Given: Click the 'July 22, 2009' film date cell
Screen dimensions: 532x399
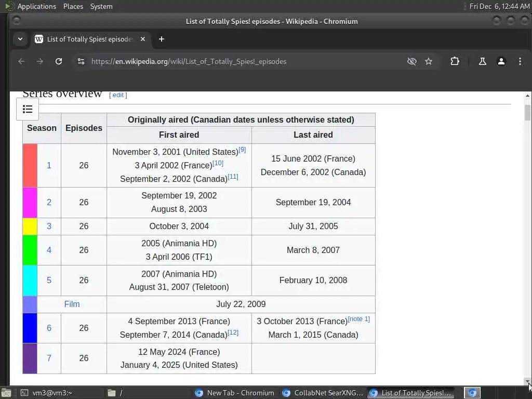Looking at the screenshot, I should (241, 304).
